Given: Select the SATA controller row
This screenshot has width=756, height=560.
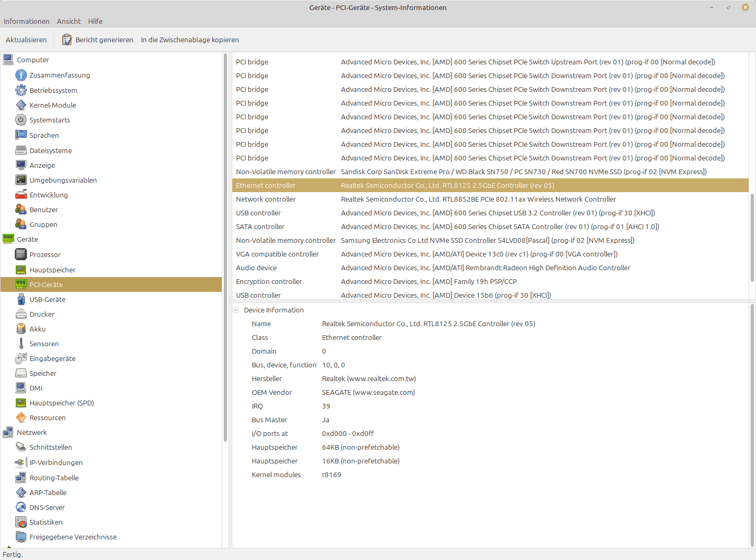Looking at the screenshot, I should [x=490, y=226].
